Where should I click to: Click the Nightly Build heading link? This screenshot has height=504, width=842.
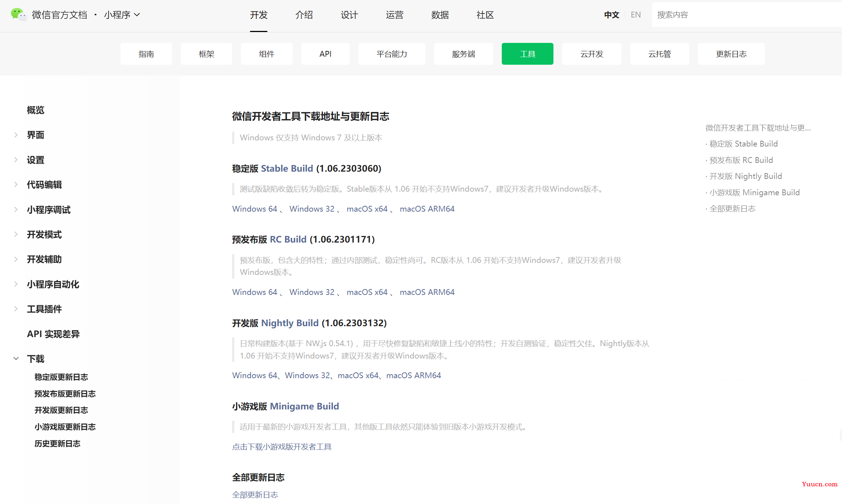pyautogui.click(x=290, y=323)
